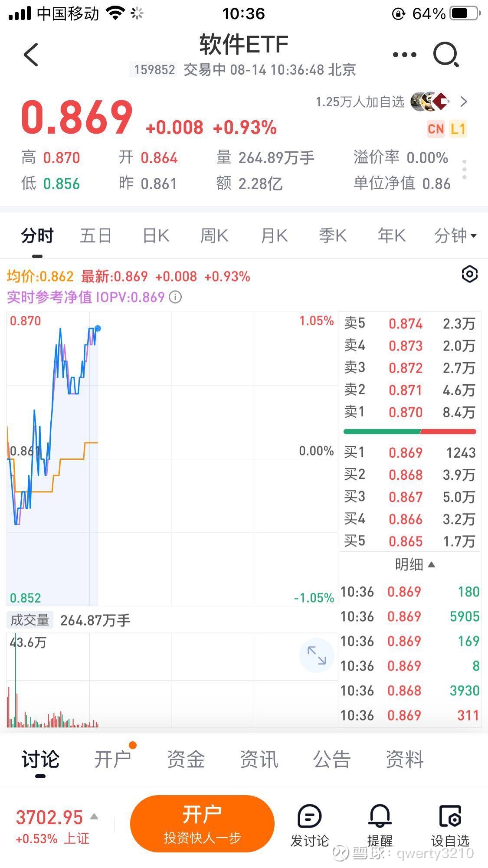Switch to the 日K chart tab

tap(156, 236)
